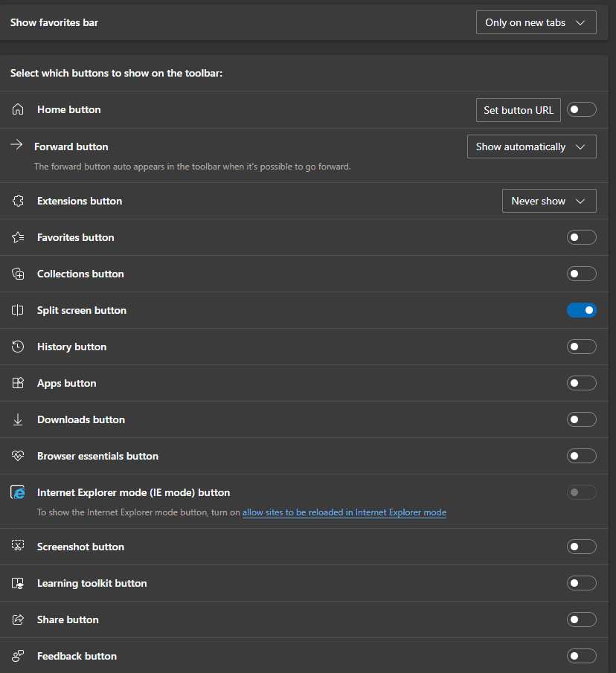Switch on the Feedback button toggle
616x673 pixels.
581,656
